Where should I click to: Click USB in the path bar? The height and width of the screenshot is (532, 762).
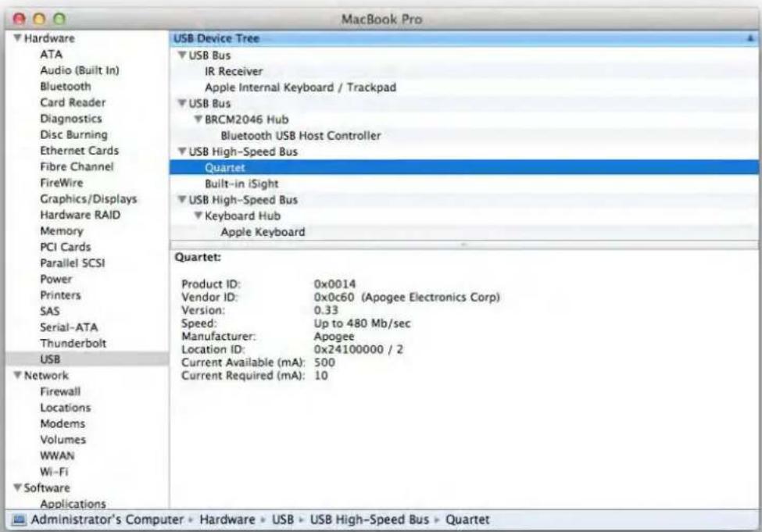[282, 520]
